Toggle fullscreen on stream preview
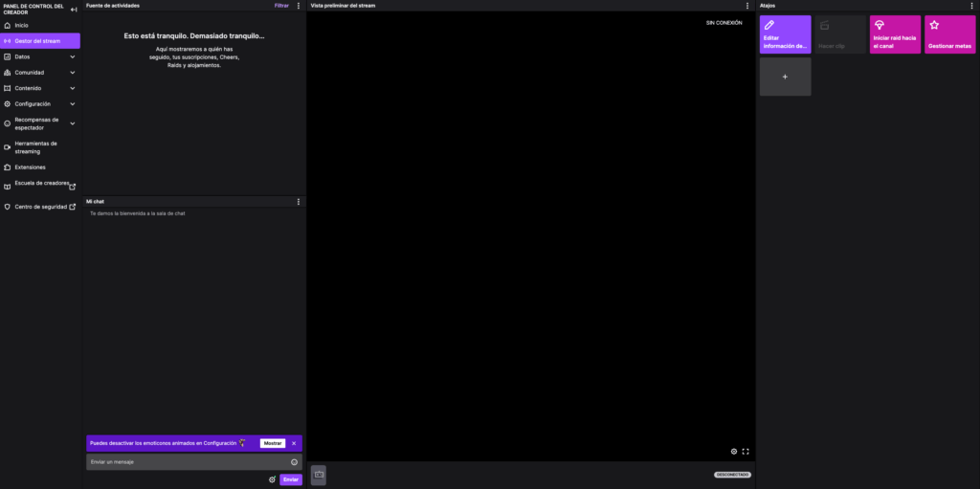Image resolution: width=980 pixels, height=489 pixels. [746, 452]
